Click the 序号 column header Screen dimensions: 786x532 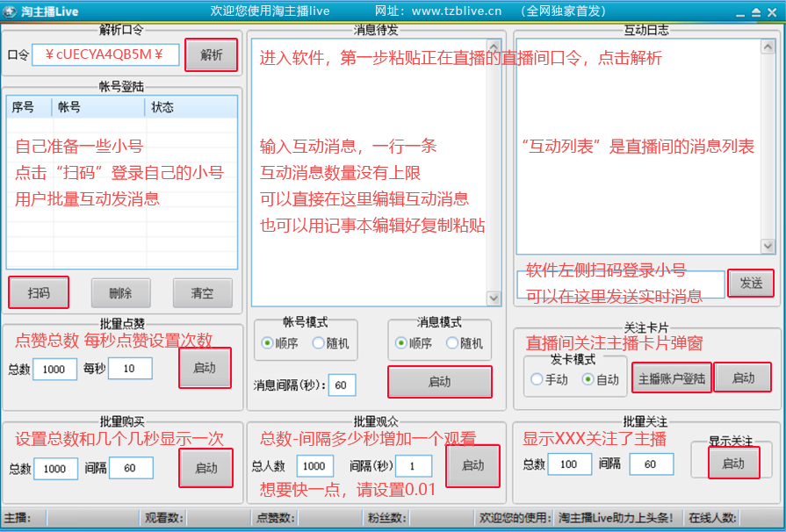[29, 107]
